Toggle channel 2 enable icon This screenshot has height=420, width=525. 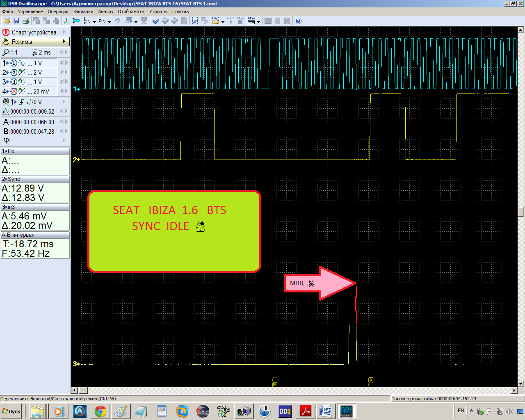point(14,73)
